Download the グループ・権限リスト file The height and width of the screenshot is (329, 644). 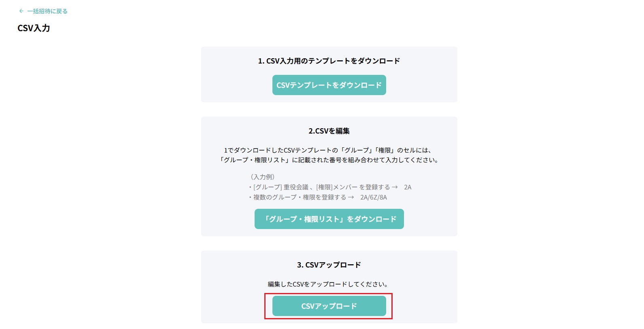(329, 219)
